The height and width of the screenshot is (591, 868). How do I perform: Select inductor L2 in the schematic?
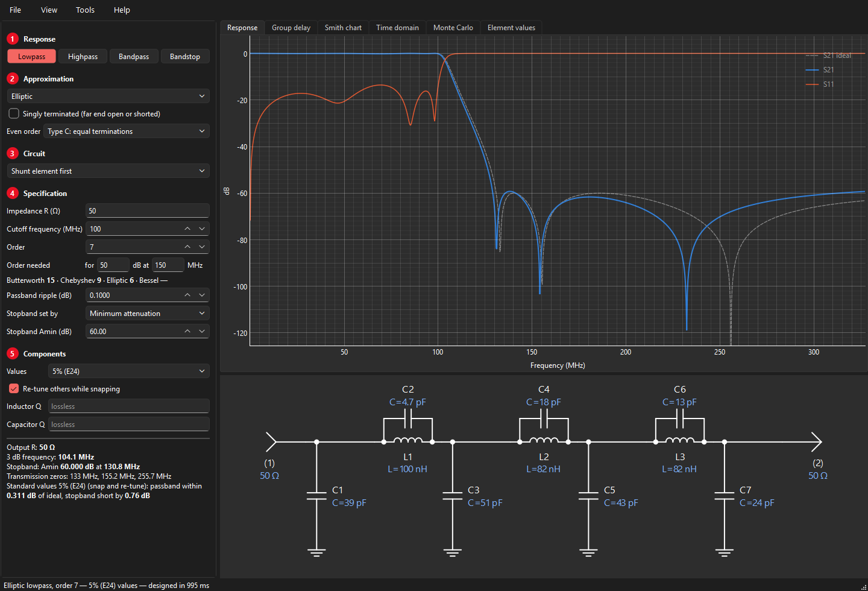[544, 440]
